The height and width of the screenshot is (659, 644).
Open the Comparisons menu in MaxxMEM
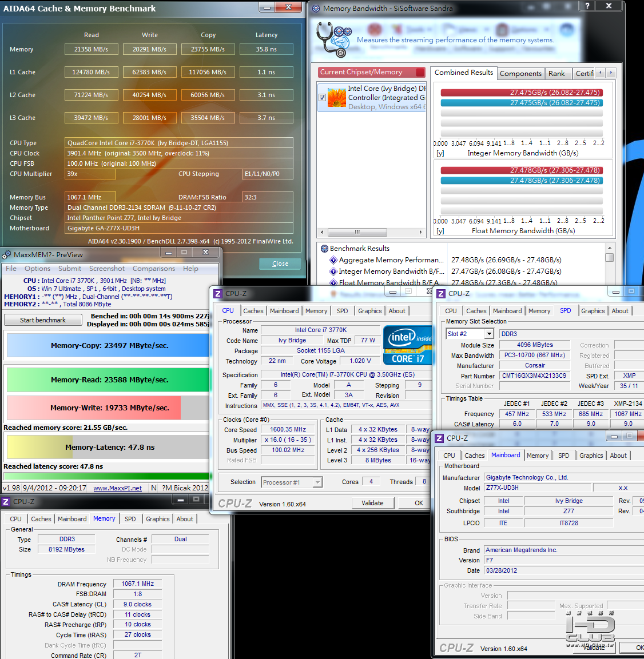pyautogui.click(x=154, y=269)
